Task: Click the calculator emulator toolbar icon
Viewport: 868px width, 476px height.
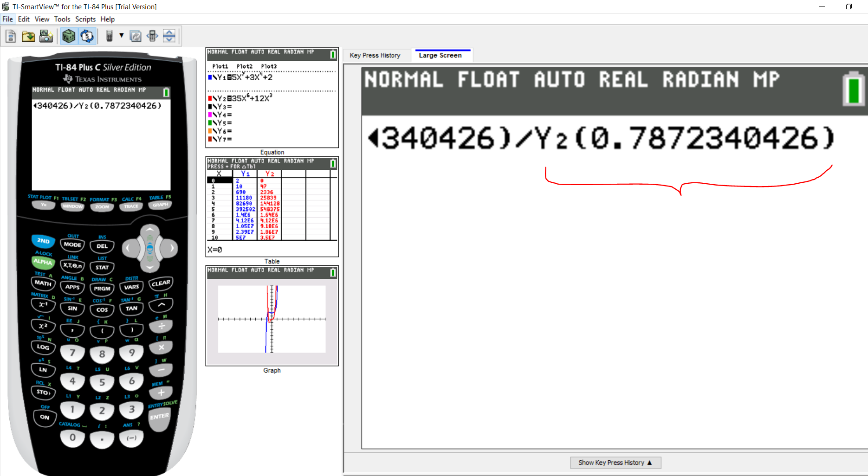Action: tap(109, 36)
